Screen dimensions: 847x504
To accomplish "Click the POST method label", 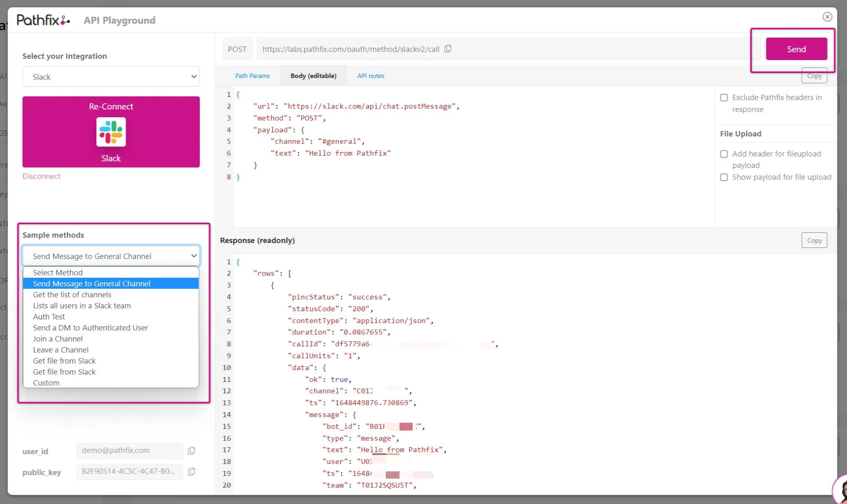I will tap(237, 49).
